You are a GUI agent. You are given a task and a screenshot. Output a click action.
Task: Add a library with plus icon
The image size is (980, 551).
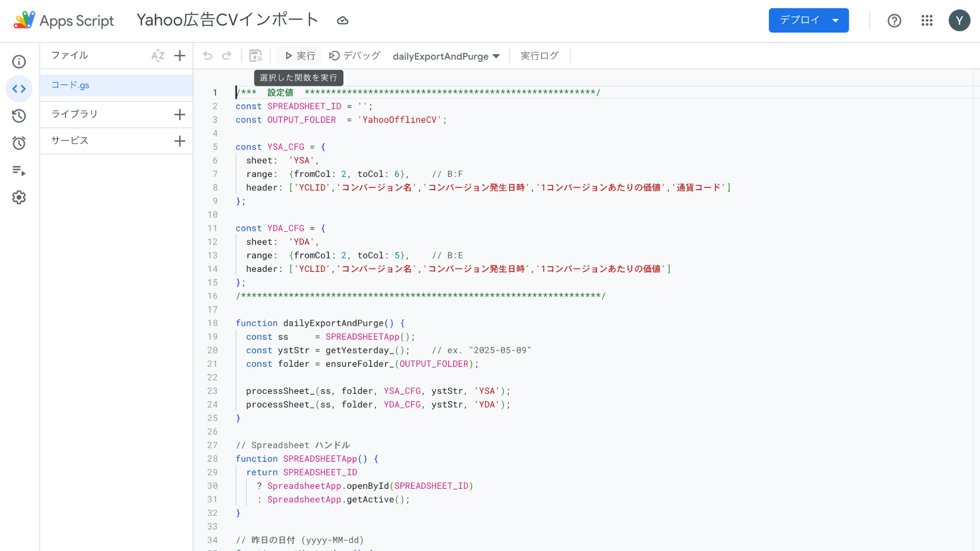coord(180,114)
